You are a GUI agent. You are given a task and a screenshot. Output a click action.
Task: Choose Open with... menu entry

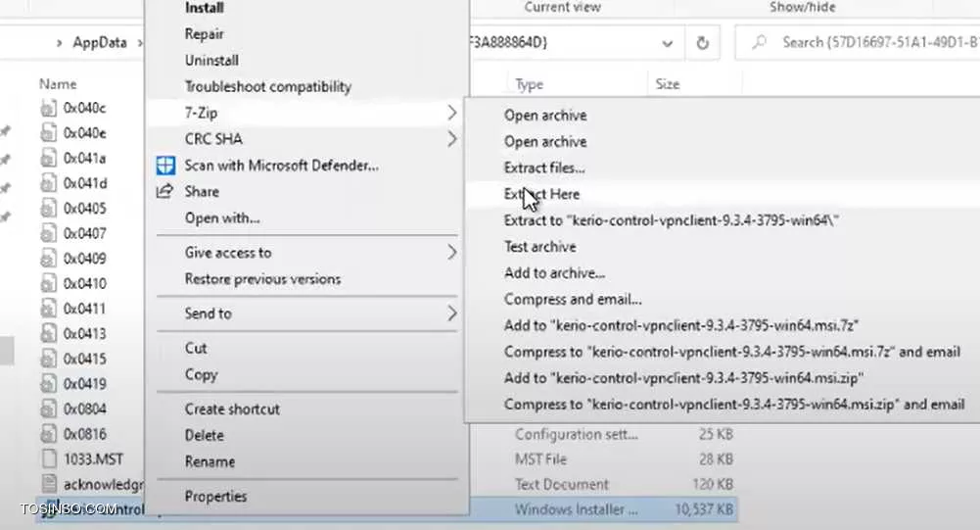(x=222, y=217)
